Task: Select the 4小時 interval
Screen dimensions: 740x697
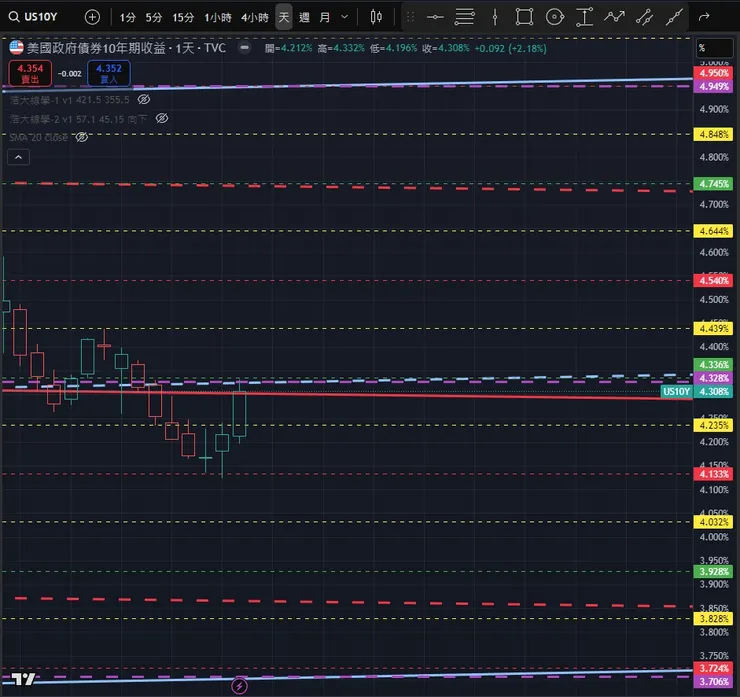Action: [x=255, y=17]
